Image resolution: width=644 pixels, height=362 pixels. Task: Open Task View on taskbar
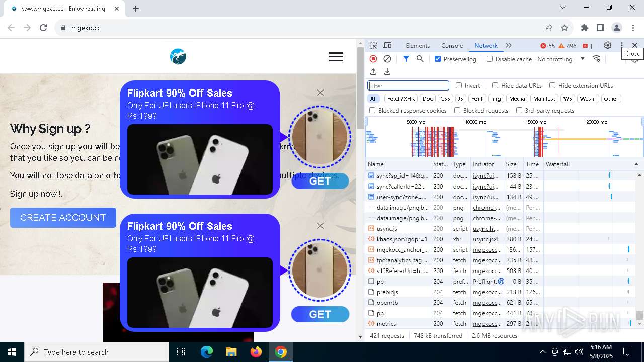pyautogui.click(x=181, y=352)
